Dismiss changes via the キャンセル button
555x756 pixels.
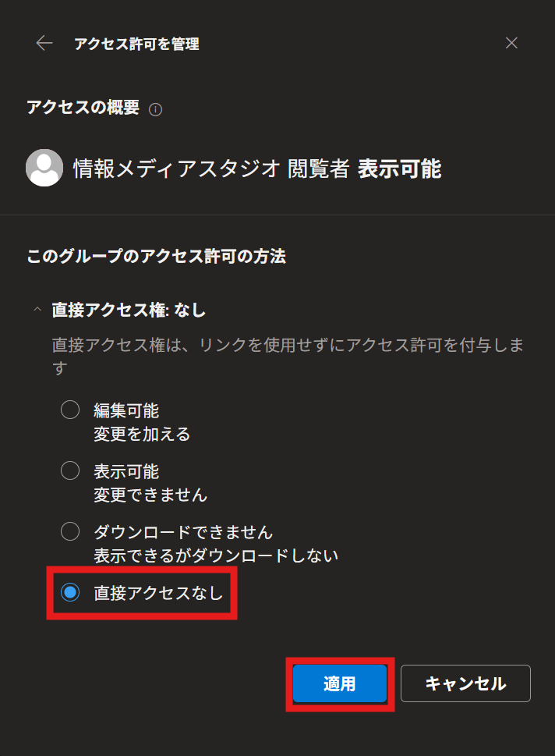[465, 683]
